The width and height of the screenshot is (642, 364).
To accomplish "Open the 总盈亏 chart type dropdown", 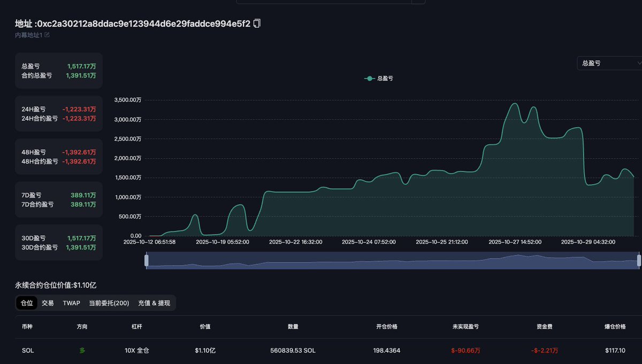I will [x=608, y=63].
